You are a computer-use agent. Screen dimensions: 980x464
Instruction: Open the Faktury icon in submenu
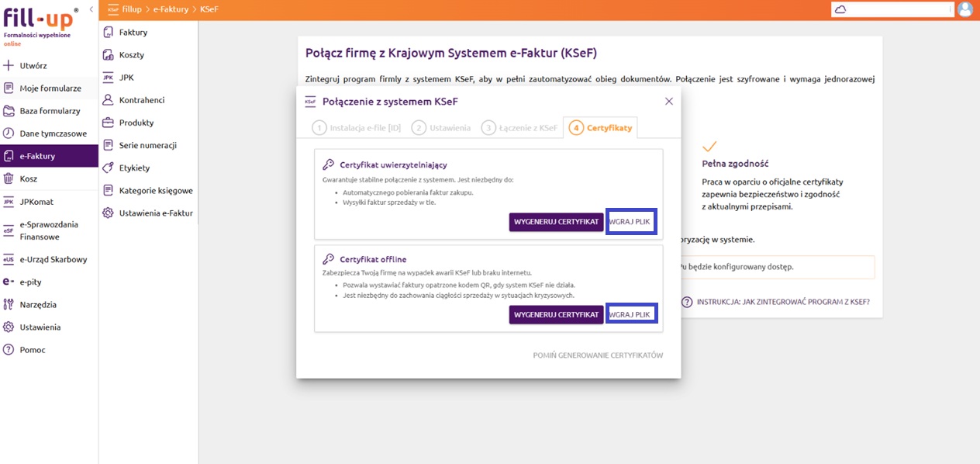(x=109, y=33)
